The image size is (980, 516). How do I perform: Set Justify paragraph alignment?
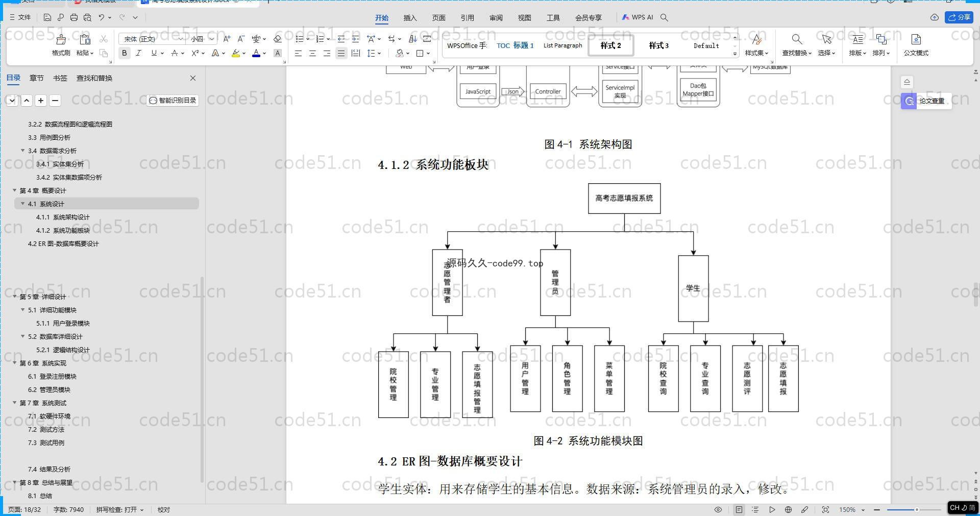click(341, 53)
